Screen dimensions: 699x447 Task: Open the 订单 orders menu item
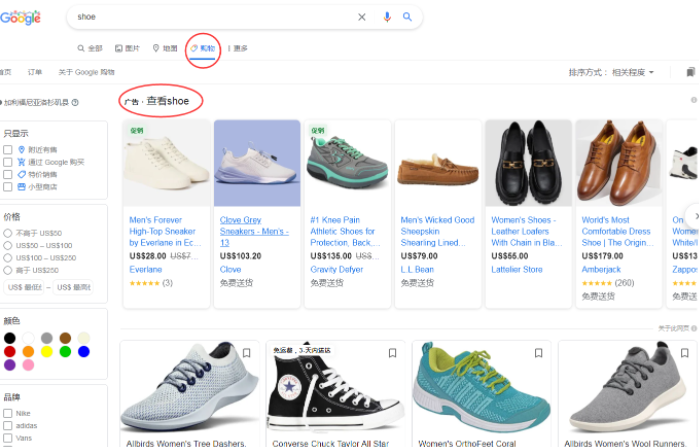click(35, 72)
